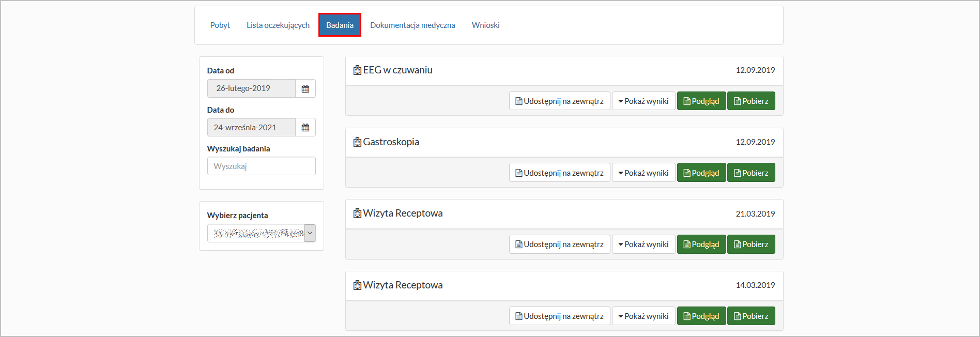This screenshot has height=337, width=980.
Task: Expand Pokaż wyniki for Gastroskopia
Action: coord(643,173)
